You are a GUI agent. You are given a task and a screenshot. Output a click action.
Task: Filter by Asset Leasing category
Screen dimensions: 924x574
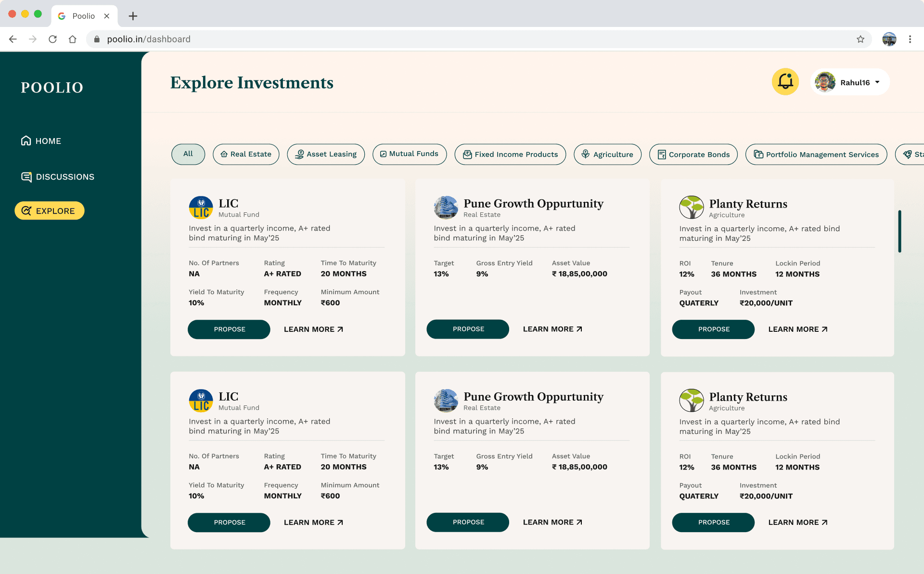pyautogui.click(x=326, y=154)
